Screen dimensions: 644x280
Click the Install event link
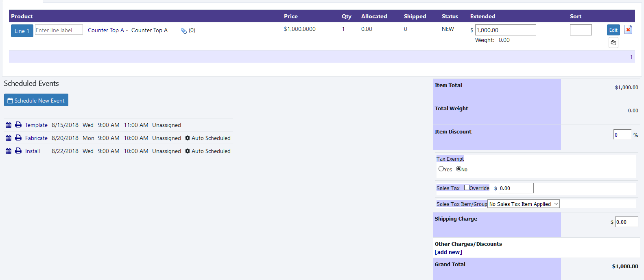coord(33,151)
